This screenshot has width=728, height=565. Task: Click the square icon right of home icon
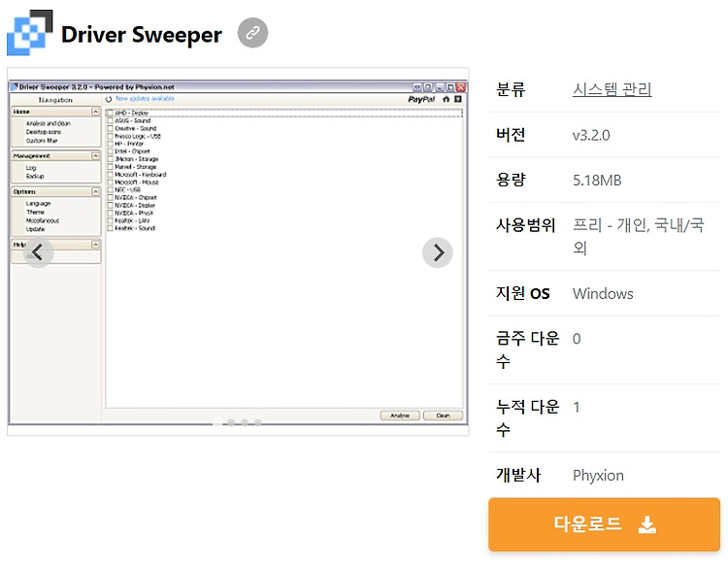pyautogui.click(x=458, y=99)
